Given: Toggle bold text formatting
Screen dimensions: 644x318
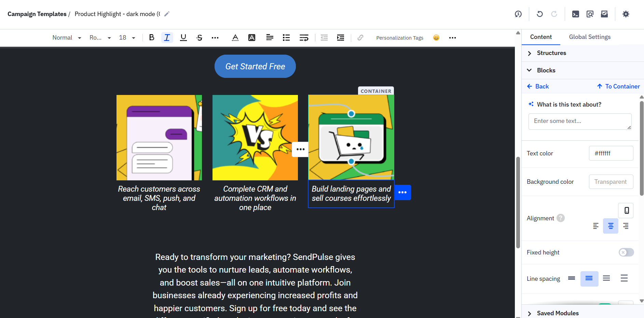Looking at the screenshot, I should [152, 38].
